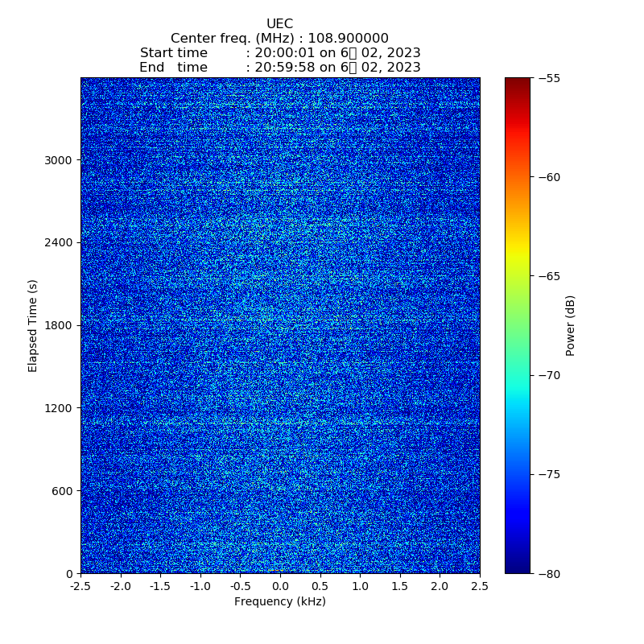Click the 600 elapsed time tick label
644x644 pixels.
[x=62, y=491]
